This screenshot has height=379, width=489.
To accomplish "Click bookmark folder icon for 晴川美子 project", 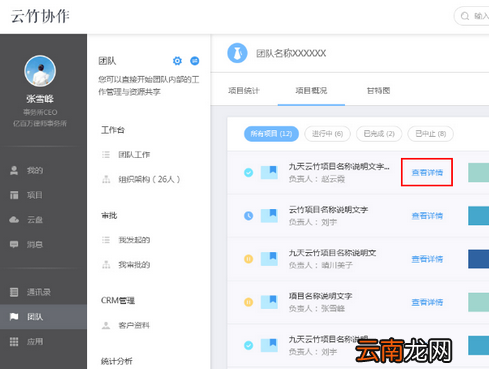I will 269,259.
